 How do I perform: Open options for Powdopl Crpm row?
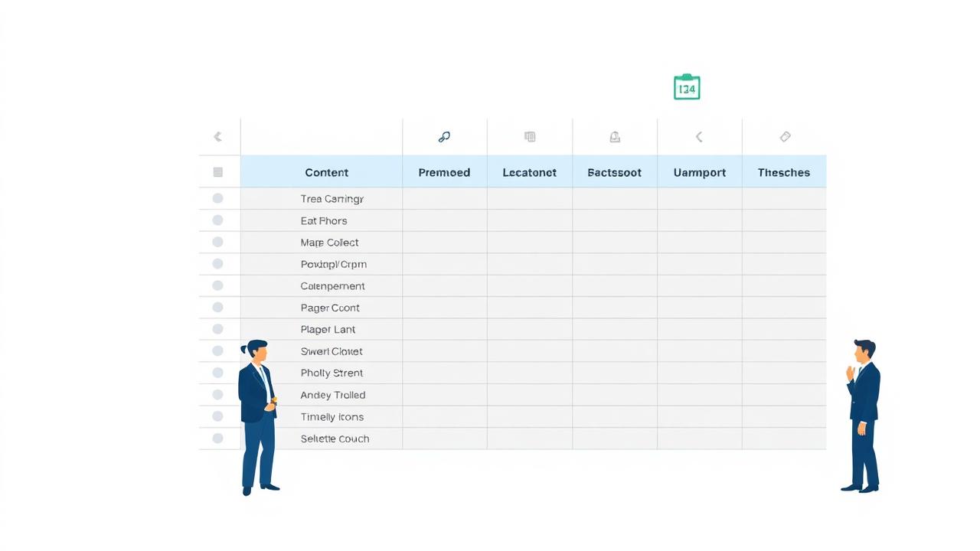217,263
